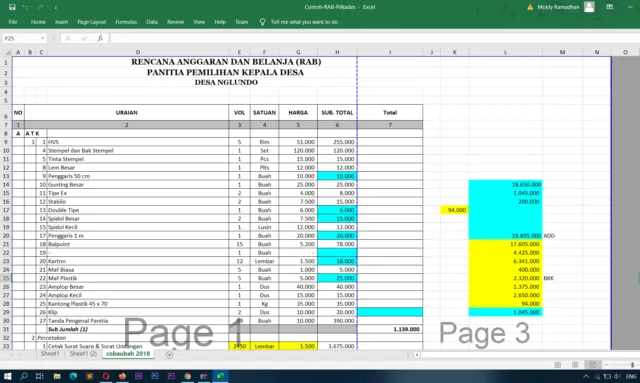Select row header 25
Image resolution: width=640 pixels, height=383 pixels.
tap(6, 278)
